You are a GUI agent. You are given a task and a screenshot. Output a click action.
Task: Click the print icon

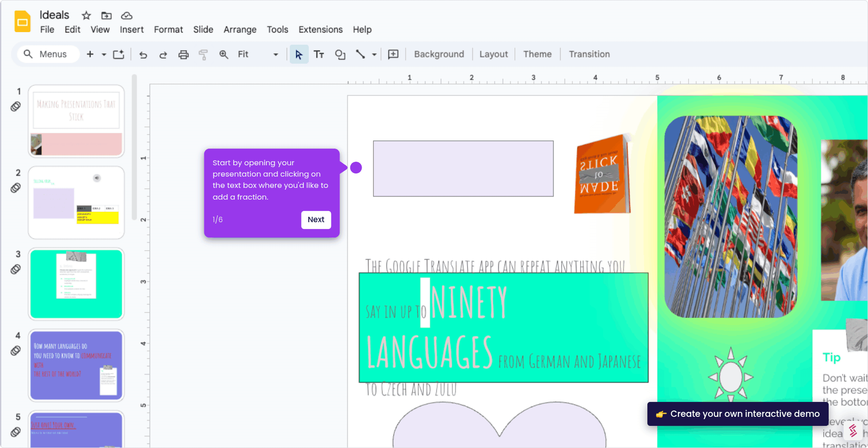tap(183, 55)
